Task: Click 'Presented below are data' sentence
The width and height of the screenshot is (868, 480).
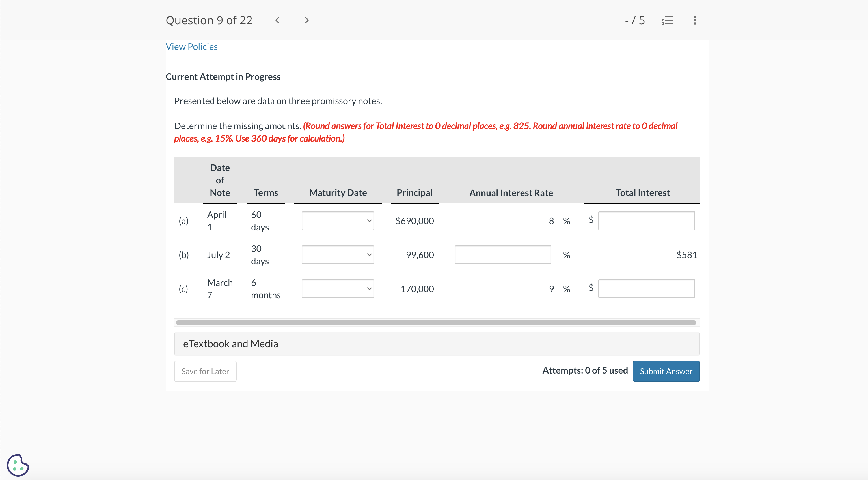Action: coord(278,101)
